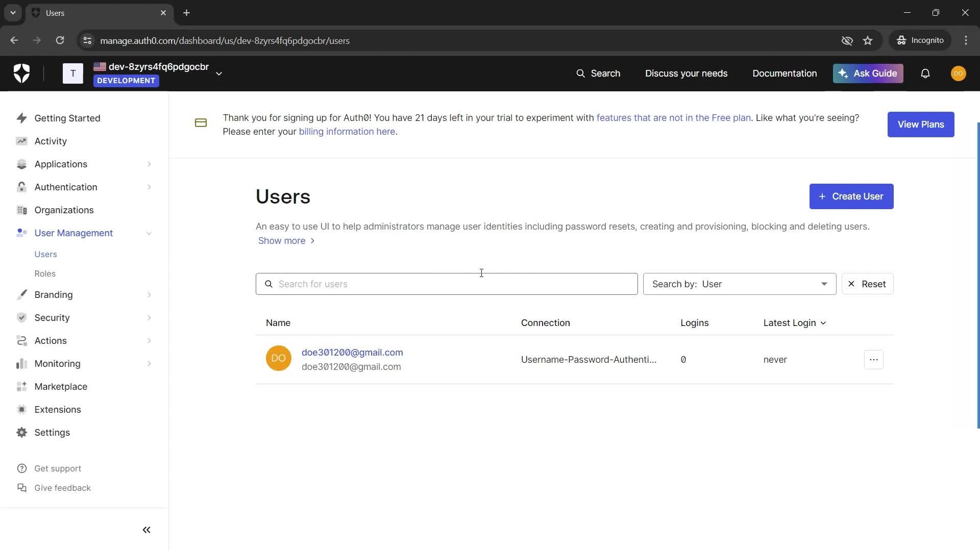This screenshot has height=551, width=980.
Task: Open the Settings menu item
Action: [52, 432]
